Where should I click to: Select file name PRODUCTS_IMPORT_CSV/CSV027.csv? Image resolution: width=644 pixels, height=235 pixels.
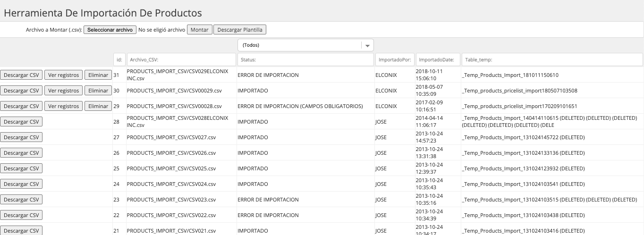tap(171, 137)
